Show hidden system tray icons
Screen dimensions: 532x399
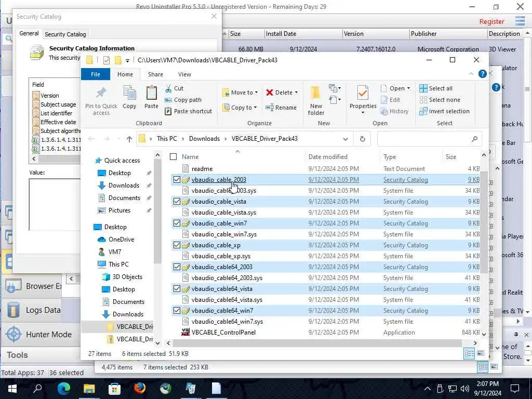click(428, 389)
